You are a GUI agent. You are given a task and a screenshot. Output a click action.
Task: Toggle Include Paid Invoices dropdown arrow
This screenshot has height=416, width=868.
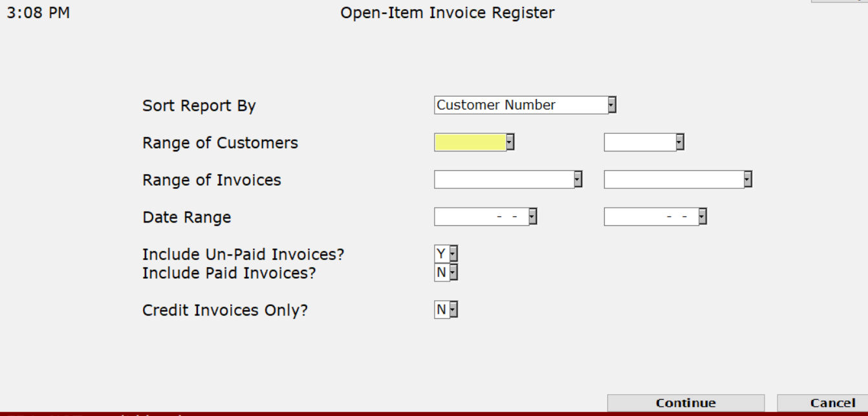point(453,273)
